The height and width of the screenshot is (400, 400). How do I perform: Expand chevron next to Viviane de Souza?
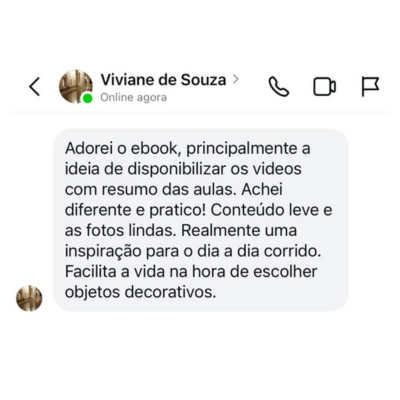click(x=236, y=79)
